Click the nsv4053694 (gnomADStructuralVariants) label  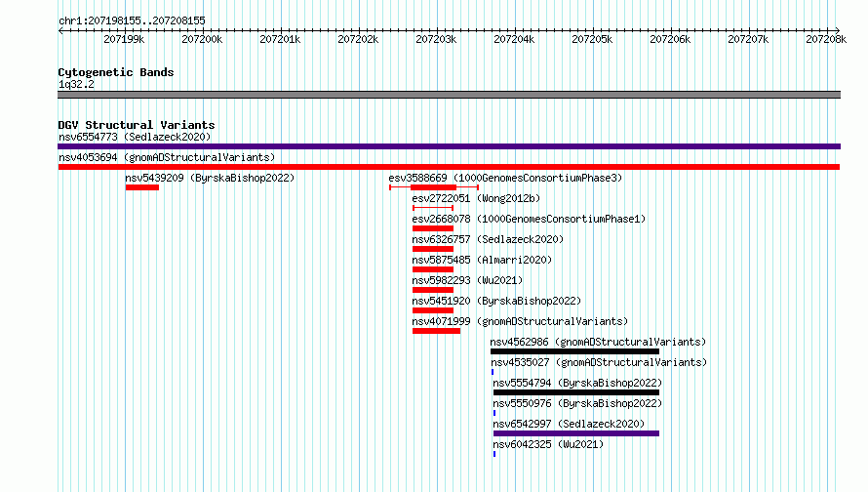[167, 157]
